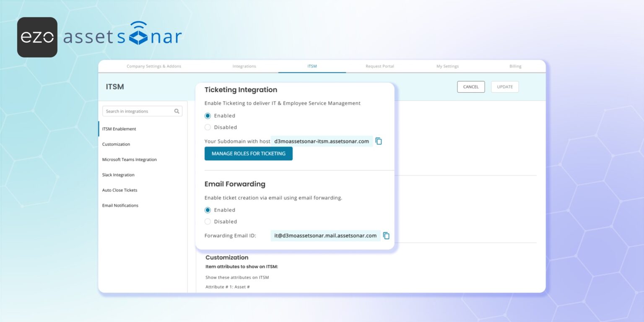
Task: Select Enabled under Ticketing Integration
Action: (x=208, y=116)
